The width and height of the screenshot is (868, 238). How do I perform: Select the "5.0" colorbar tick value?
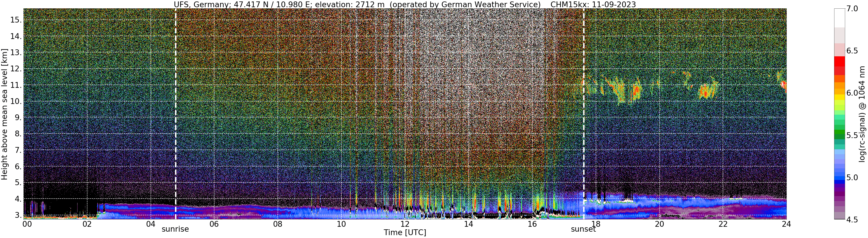[852, 177]
